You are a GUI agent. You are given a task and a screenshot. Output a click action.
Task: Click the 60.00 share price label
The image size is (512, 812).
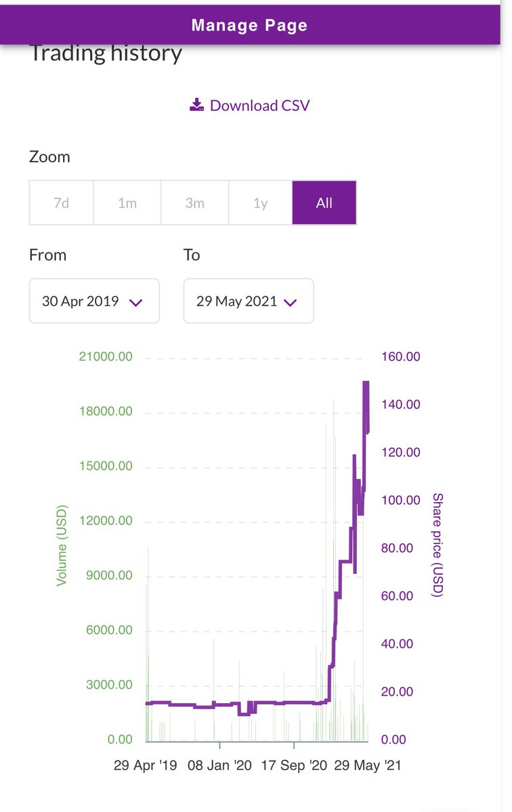pos(397,596)
